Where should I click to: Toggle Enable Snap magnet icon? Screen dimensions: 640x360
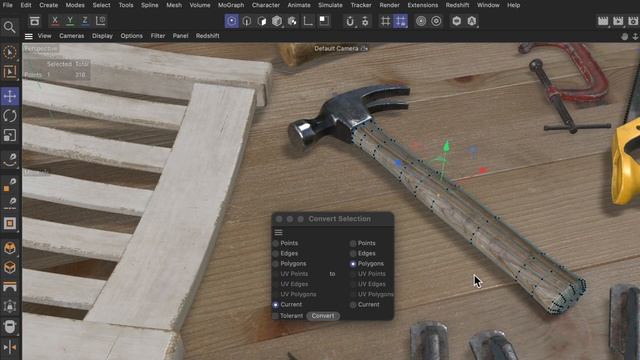[x=350, y=21]
